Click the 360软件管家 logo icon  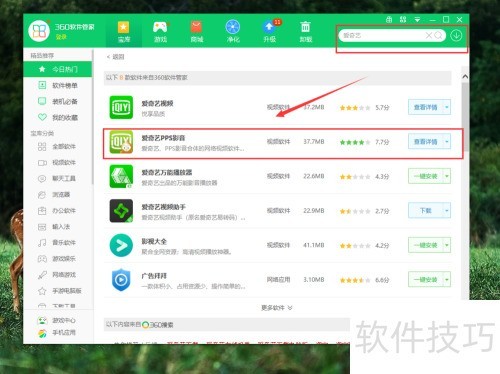click(39, 31)
